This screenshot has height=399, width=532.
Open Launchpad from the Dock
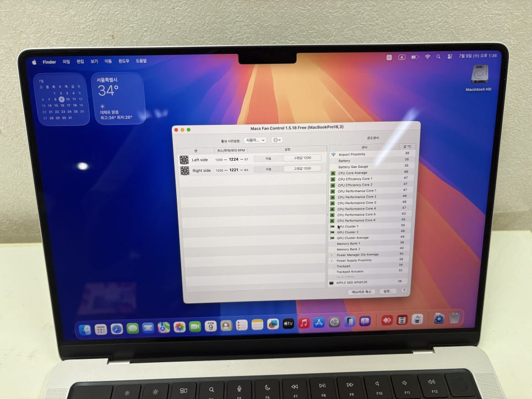[x=101, y=329]
